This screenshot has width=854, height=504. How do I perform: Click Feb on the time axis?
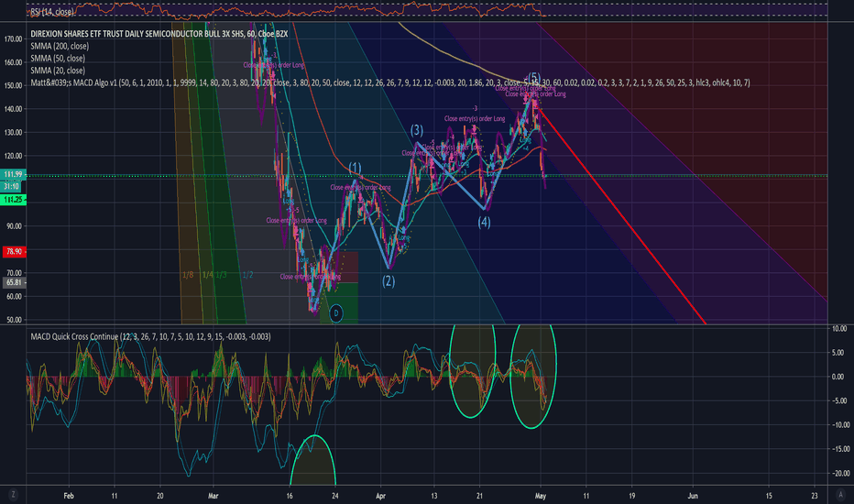pyautogui.click(x=68, y=496)
